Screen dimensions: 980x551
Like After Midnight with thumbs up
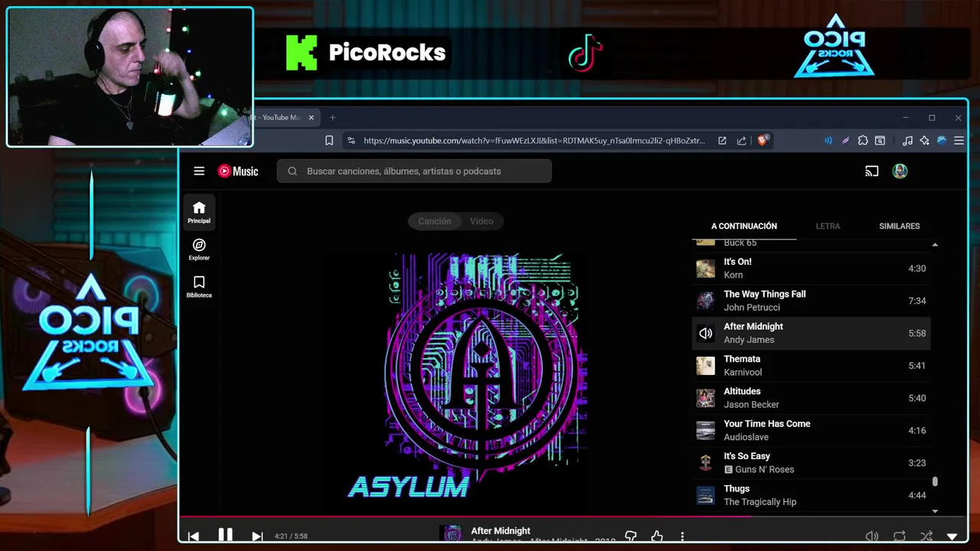(x=657, y=536)
